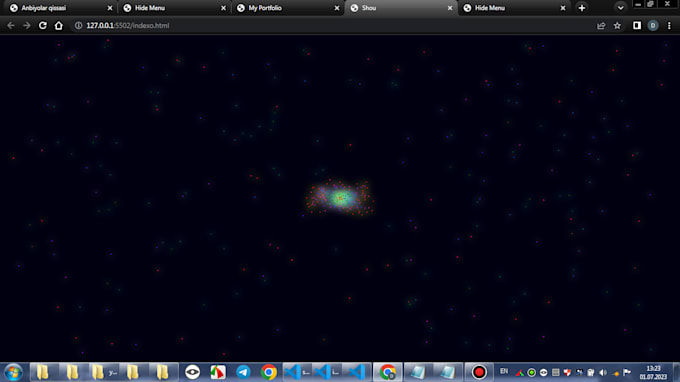Reload the current page
The width and height of the screenshot is (680, 382).
coord(42,26)
